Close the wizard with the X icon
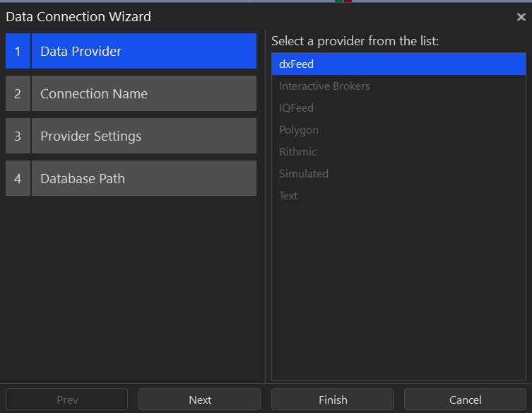 tap(521, 17)
